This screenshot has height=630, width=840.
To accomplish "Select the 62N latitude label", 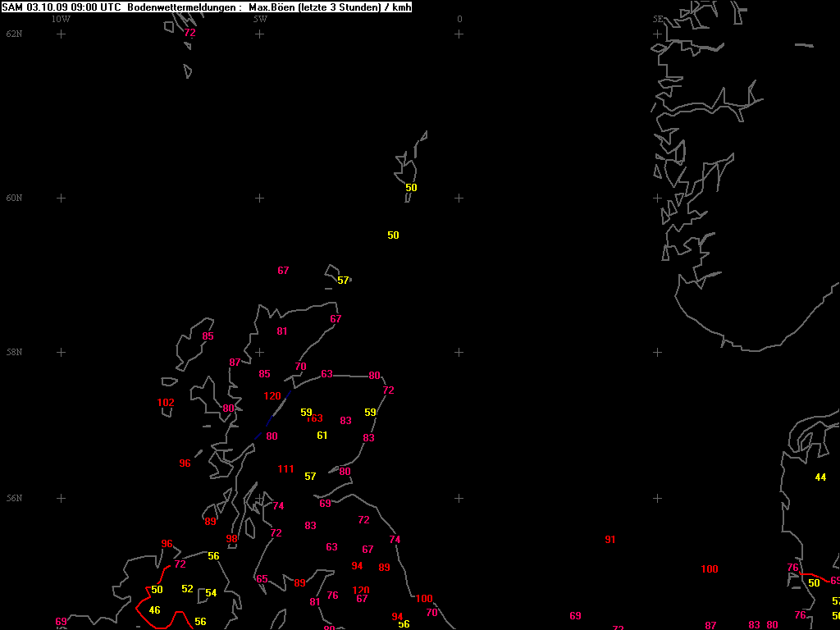I will pos(14,34).
